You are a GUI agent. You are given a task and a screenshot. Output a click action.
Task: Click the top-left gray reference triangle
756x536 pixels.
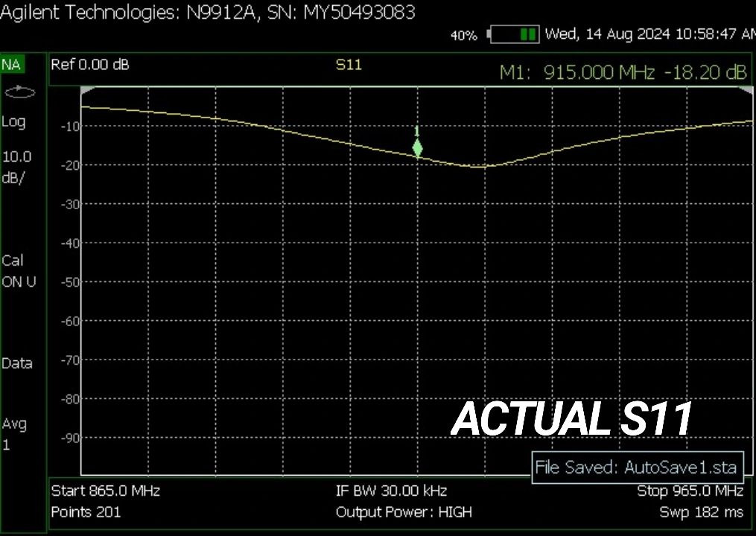coord(87,90)
